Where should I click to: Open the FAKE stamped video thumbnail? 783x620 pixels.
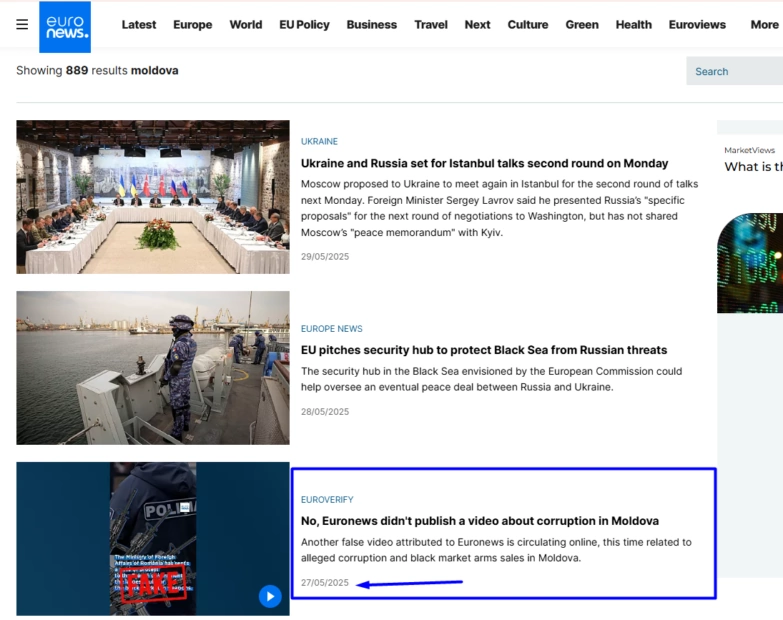153,539
